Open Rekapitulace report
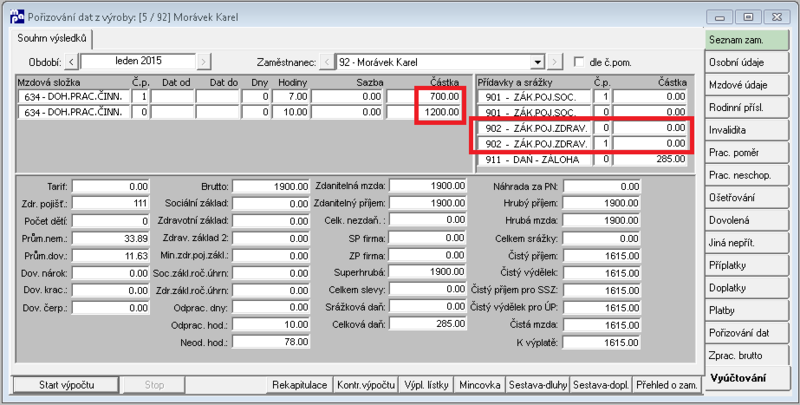 (299, 385)
